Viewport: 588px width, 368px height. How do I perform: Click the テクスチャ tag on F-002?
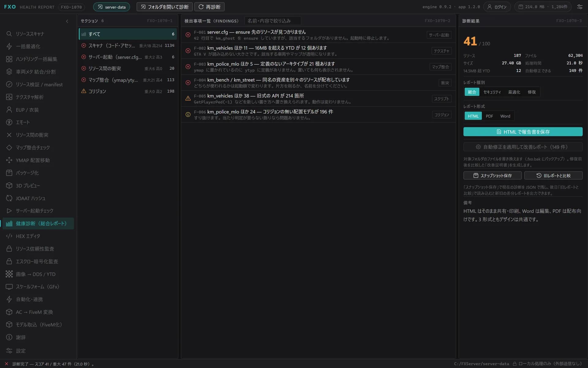441,51
